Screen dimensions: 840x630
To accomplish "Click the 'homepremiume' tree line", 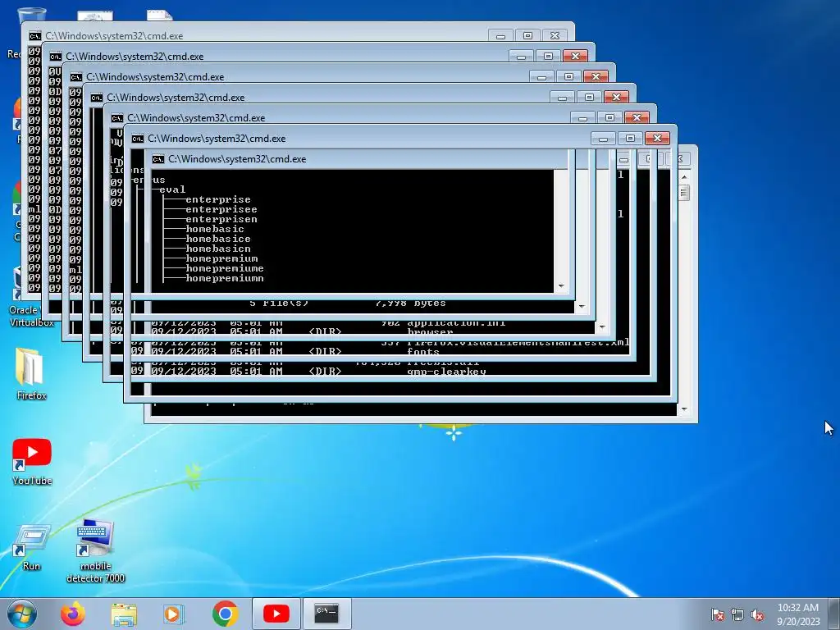I will point(225,268).
